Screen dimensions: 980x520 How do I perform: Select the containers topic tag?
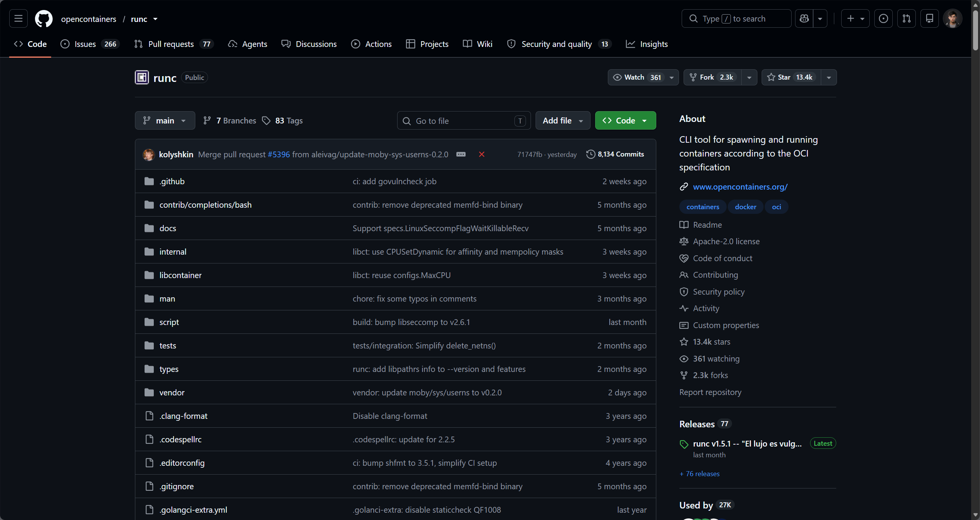703,207
